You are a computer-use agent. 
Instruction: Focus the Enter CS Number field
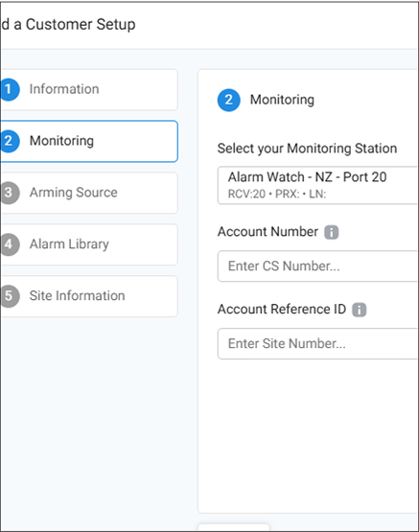pyautogui.click(x=317, y=266)
